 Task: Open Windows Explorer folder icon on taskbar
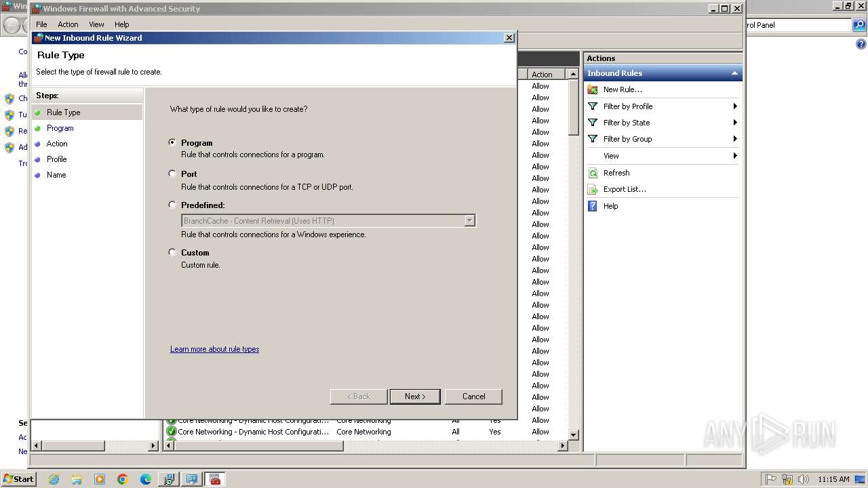click(x=77, y=479)
